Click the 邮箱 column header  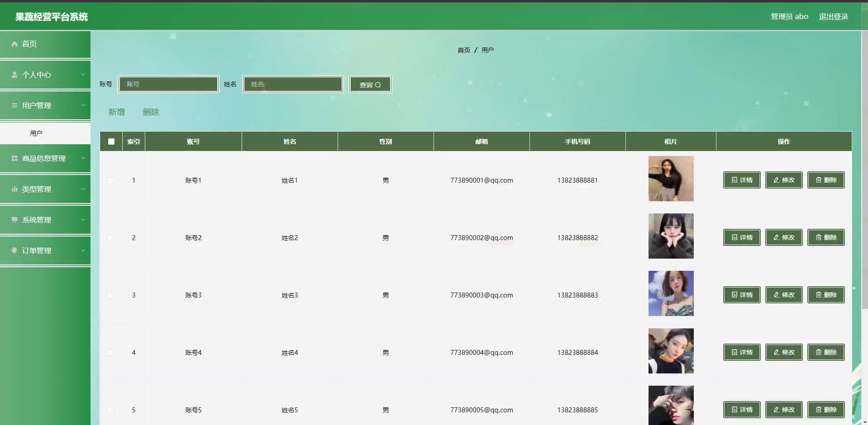pyautogui.click(x=482, y=142)
